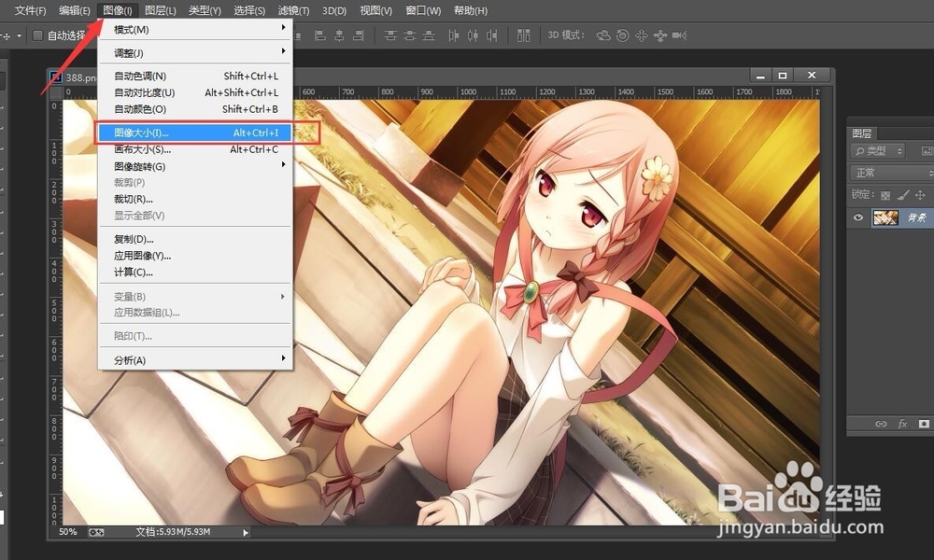This screenshot has height=560, width=934.
Task: Click the distribute right edges icon
Action: pyautogui.click(x=492, y=35)
